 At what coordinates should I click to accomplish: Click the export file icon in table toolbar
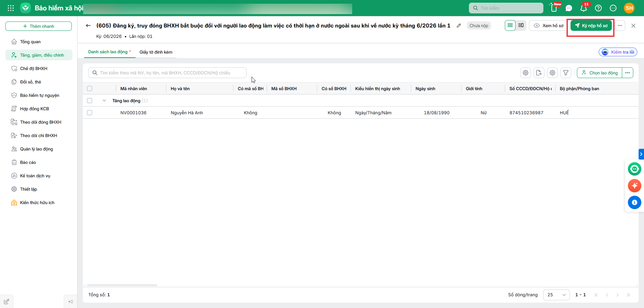(x=539, y=73)
